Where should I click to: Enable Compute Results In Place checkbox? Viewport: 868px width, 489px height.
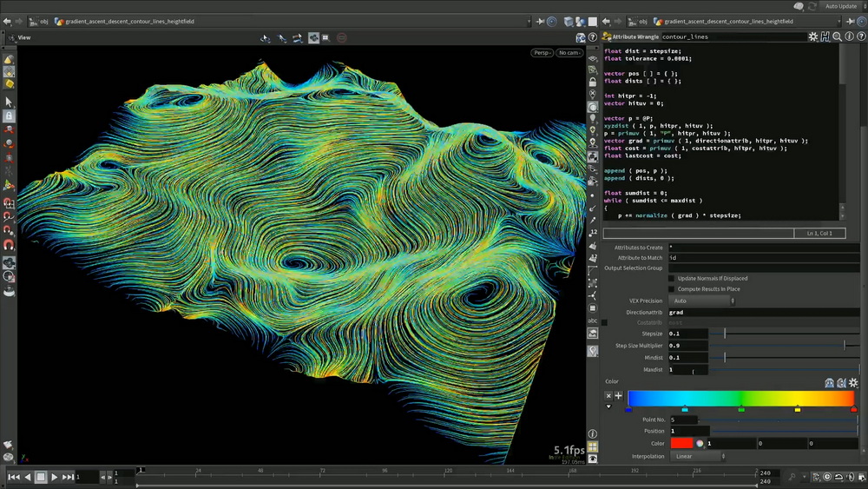tap(672, 289)
